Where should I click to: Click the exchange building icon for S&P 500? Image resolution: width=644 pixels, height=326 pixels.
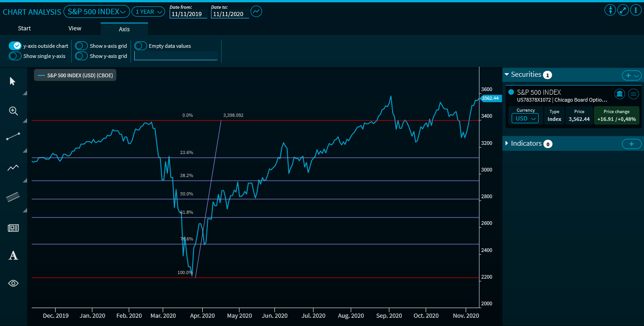pos(619,94)
